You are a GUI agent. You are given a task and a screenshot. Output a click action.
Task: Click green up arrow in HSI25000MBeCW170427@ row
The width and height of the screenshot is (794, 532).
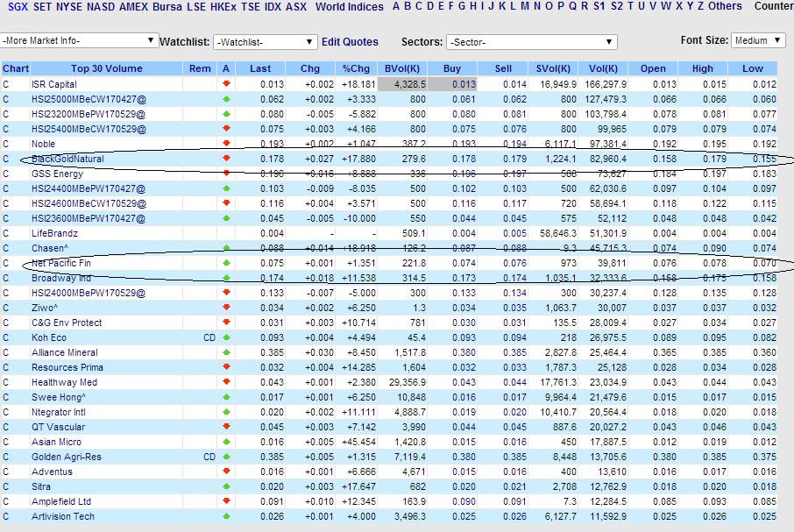tap(226, 99)
